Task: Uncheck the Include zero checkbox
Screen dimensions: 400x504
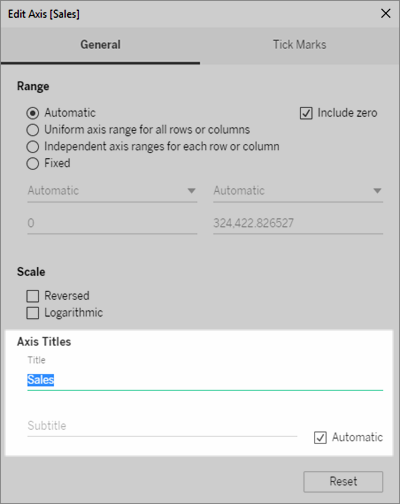Action: (306, 113)
